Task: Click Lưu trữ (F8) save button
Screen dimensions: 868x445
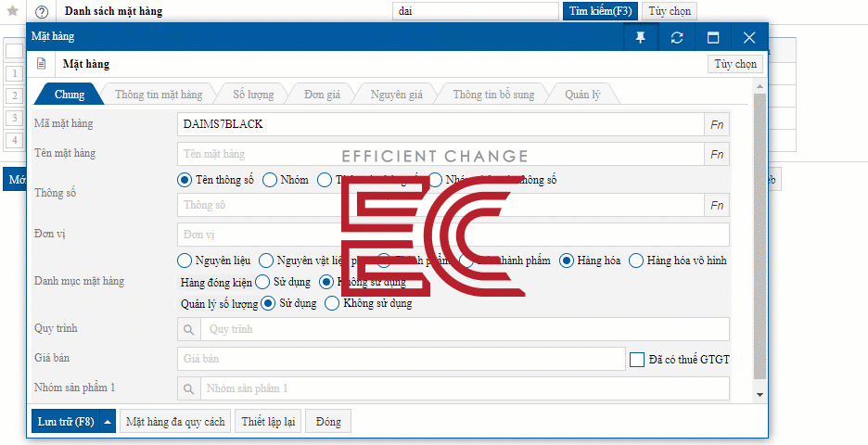Action: pyautogui.click(x=66, y=422)
